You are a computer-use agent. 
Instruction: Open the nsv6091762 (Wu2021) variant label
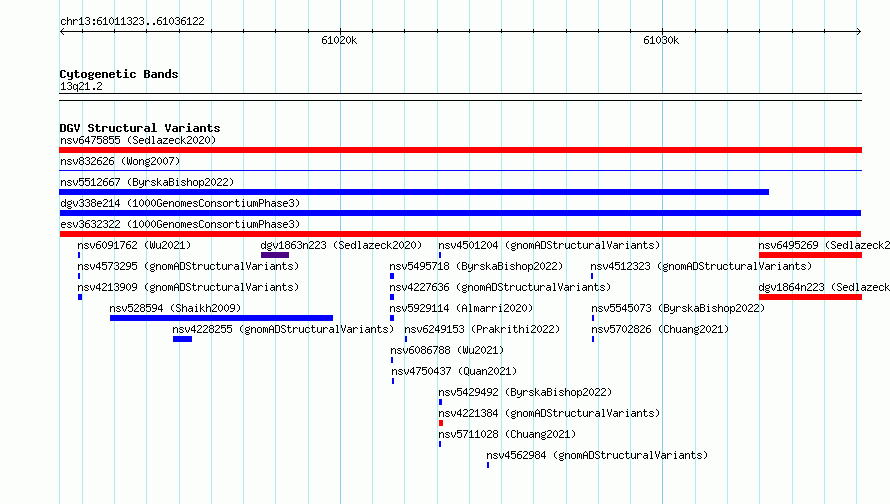(135, 245)
